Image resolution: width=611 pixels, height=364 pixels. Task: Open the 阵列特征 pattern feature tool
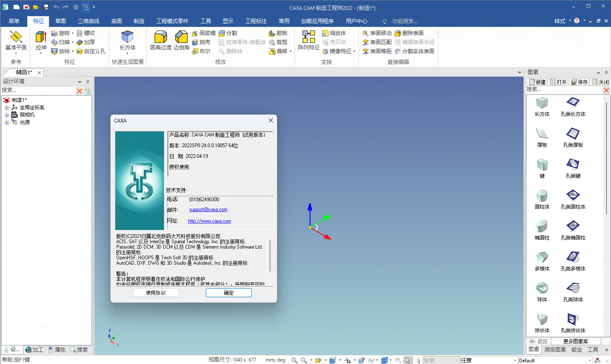pos(308,41)
